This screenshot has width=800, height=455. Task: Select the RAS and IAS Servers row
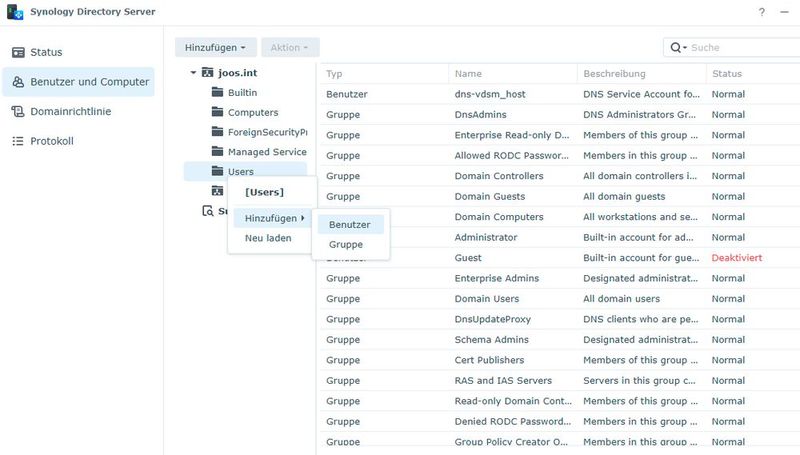(560, 381)
